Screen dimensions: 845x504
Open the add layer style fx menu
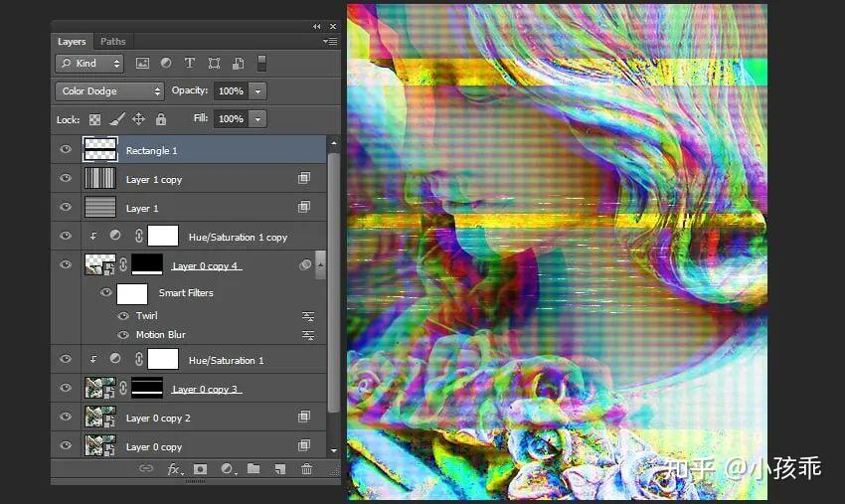pos(174,469)
